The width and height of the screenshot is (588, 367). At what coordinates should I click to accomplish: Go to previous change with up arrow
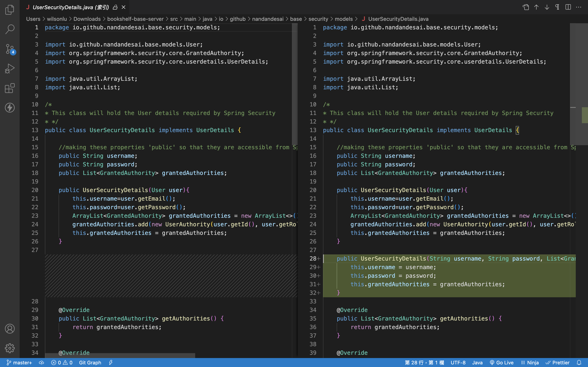tap(536, 7)
